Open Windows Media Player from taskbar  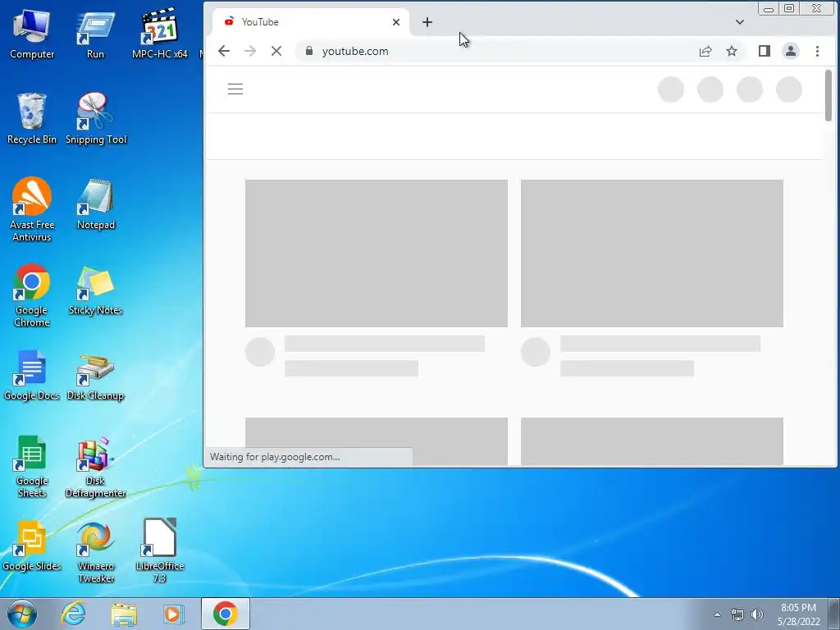173,614
